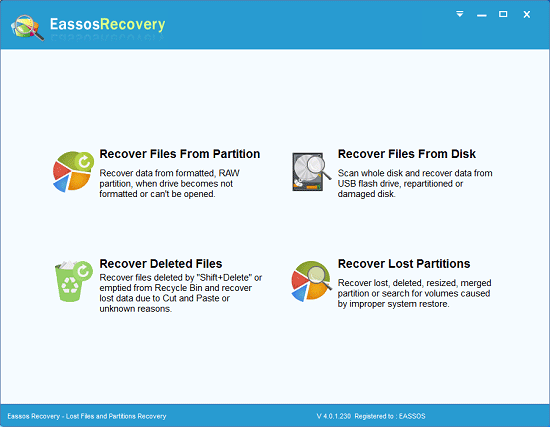Open the Recover Lost Partitions heading
The height and width of the screenshot is (427, 550).
(404, 263)
